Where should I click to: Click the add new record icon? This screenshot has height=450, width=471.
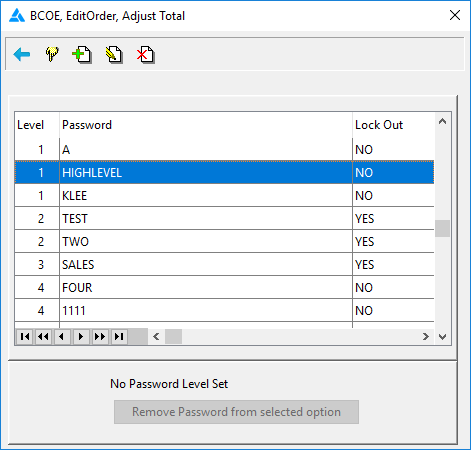pos(82,55)
